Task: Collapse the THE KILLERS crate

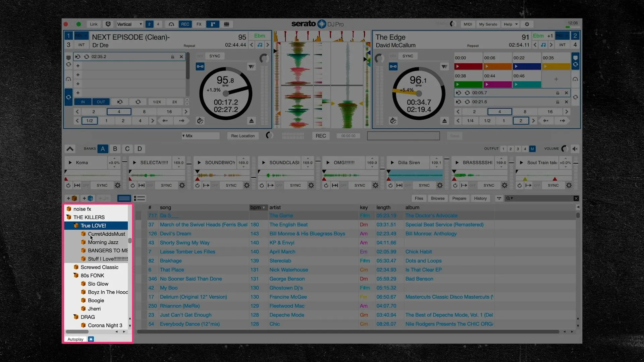Action: (x=69, y=217)
